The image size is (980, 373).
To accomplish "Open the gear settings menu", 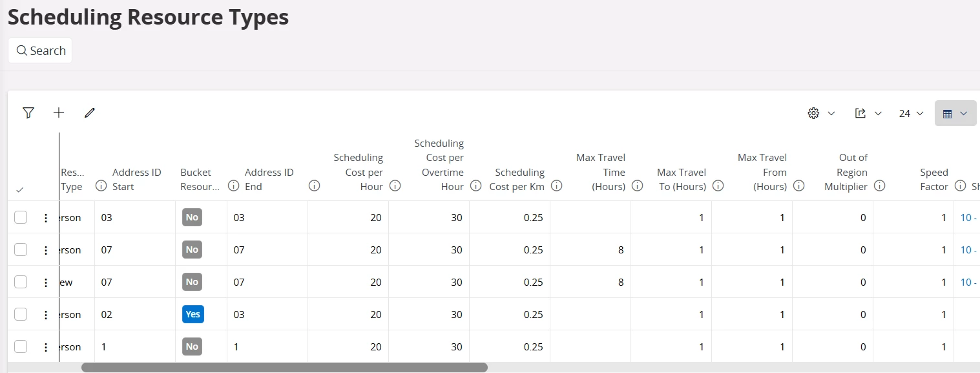I will (x=820, y=113).
